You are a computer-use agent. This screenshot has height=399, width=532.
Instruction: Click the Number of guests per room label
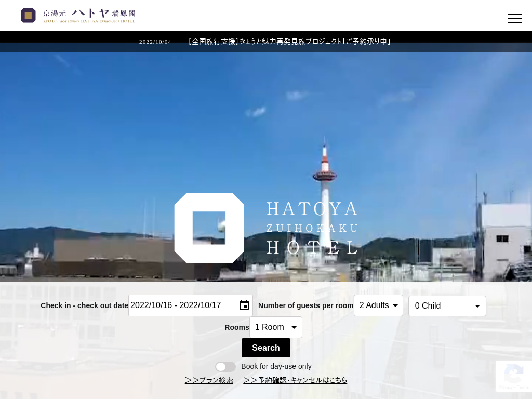point(305,305)
